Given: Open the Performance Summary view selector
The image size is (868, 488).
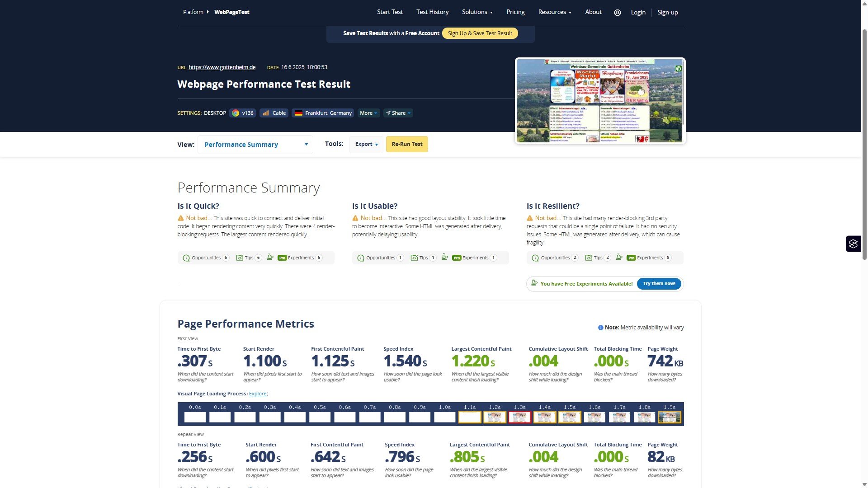Looking at the screenshot, I should tap(255, 145).
